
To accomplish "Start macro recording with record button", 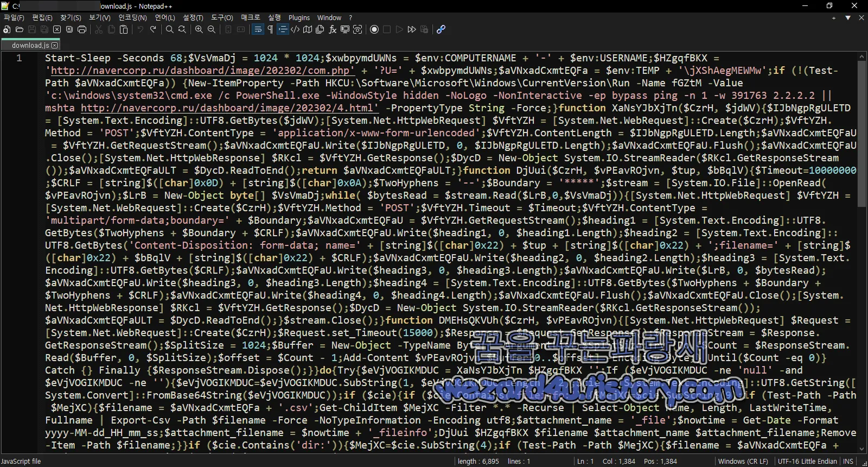I will tap(374, 29).
